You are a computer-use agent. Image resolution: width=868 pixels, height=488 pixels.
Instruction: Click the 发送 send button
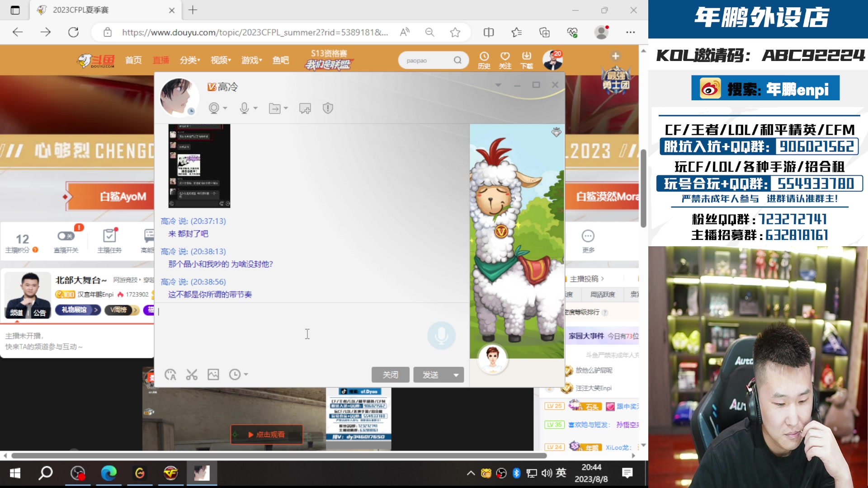(430, 375)
